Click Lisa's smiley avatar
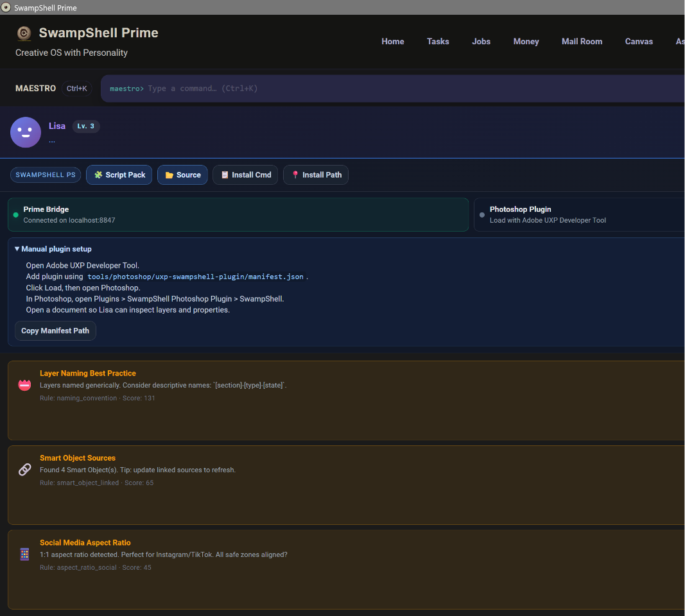Image resolution: width=685 pixels, height=616 pixels. pyautogui.click(x=26, y=132)
